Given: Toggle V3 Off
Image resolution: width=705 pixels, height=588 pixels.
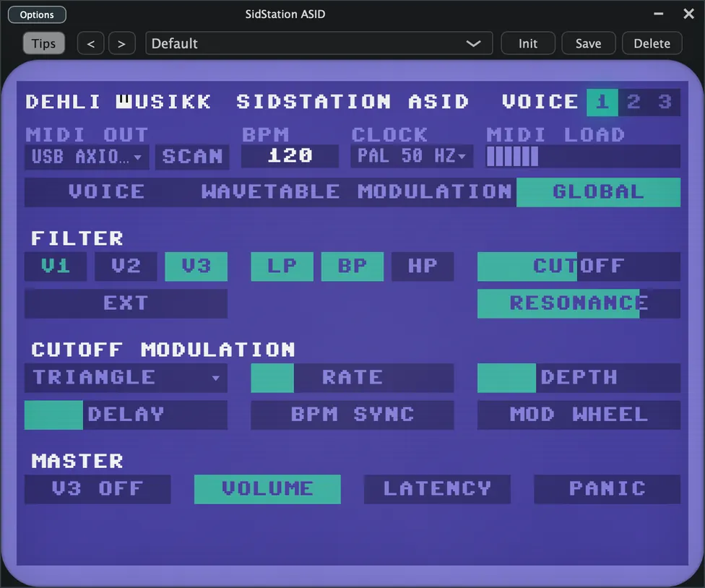Looking at the screenshot, I should point(98,489).
